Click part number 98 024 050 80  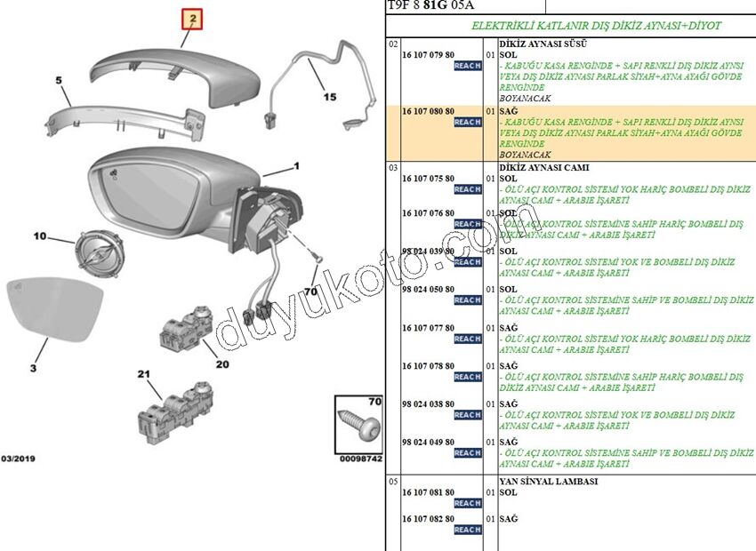[x=428, y=290]
